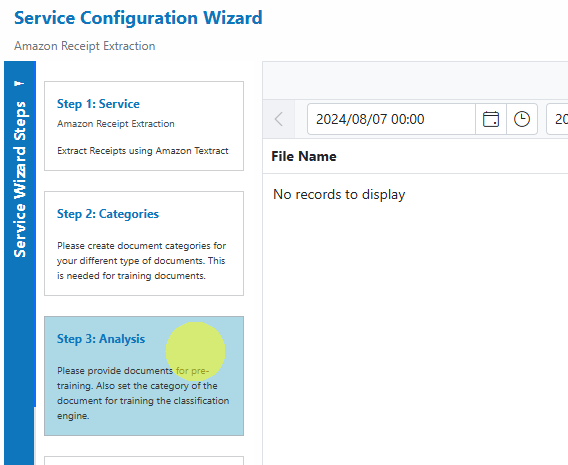
Task: Click the Service Wizard Steps vertical label
Action: [x=20, y=179]
